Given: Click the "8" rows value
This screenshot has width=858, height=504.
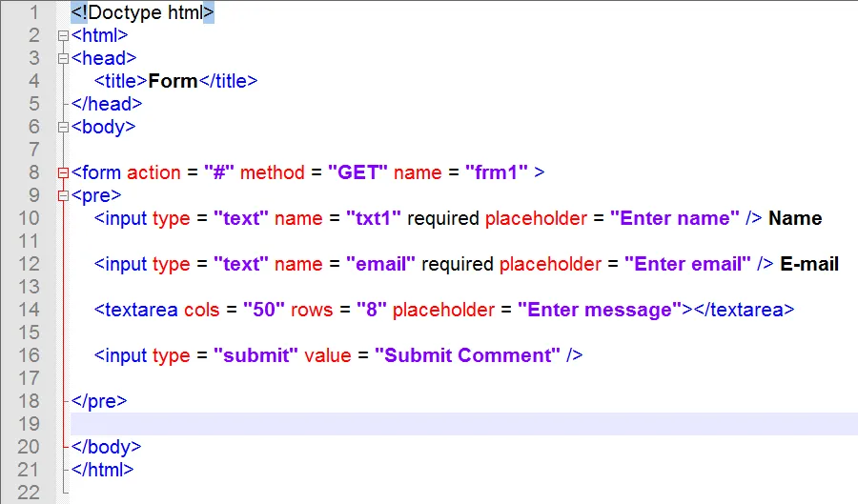Looking at the screenshot, I should 372,310.
